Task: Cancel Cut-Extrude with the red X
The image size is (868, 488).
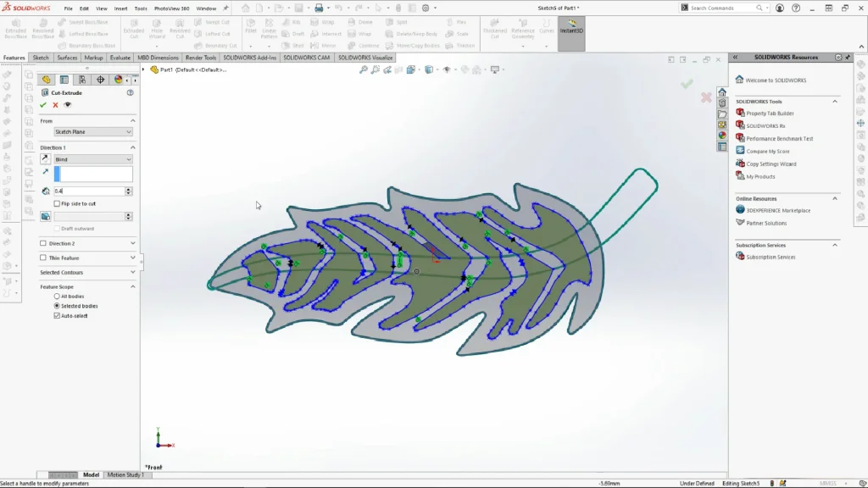Action: (56, 105)
